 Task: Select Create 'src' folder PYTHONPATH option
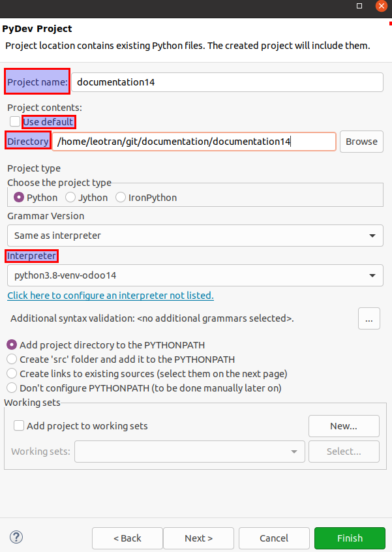point(12,359)
